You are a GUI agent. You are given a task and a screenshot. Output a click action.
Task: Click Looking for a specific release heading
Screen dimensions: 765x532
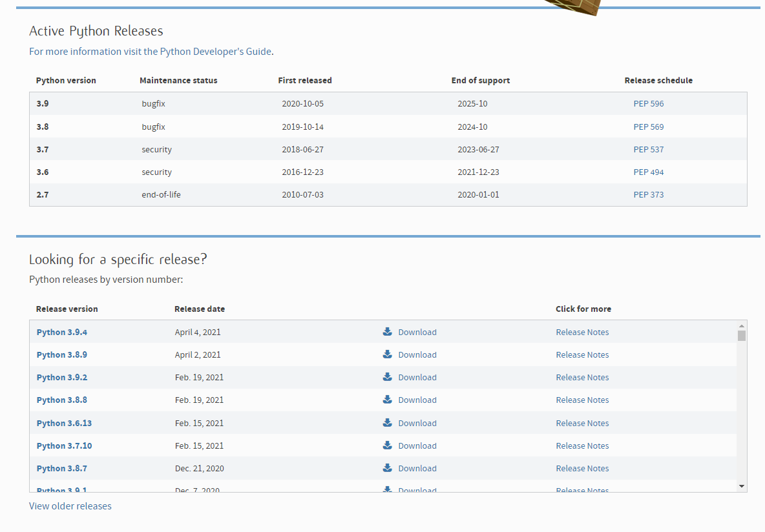(x=118, y=260)
